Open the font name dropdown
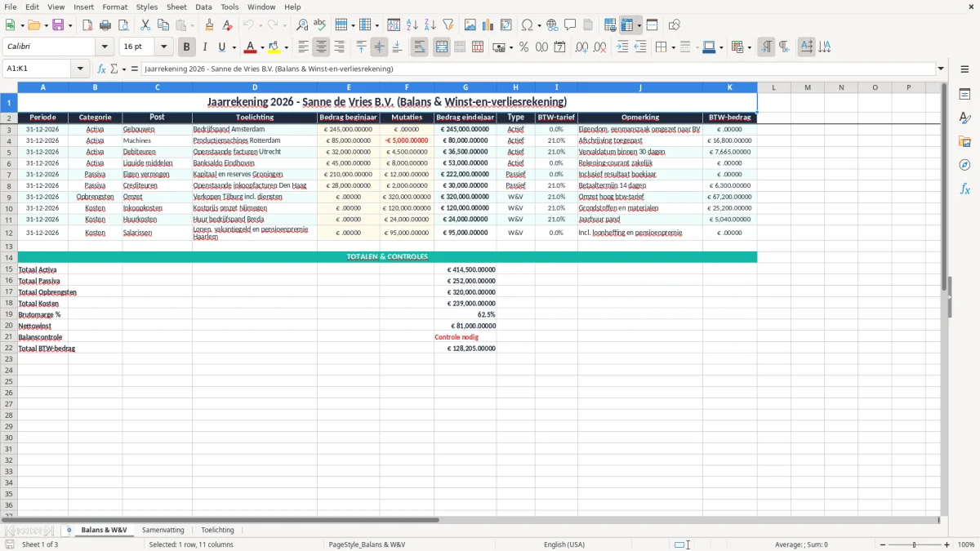Image resolution: width=980 pixels, height=551 pixels. pos(105,47)
